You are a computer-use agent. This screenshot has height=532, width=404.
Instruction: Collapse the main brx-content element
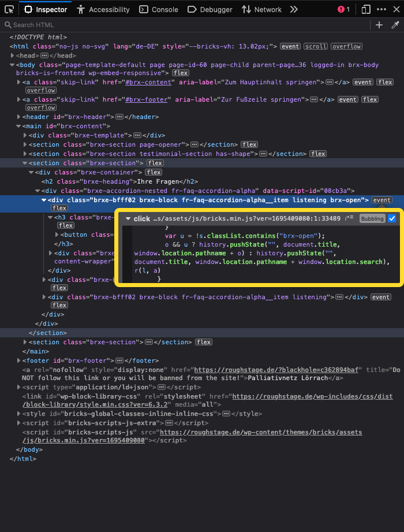click(19, 126)
